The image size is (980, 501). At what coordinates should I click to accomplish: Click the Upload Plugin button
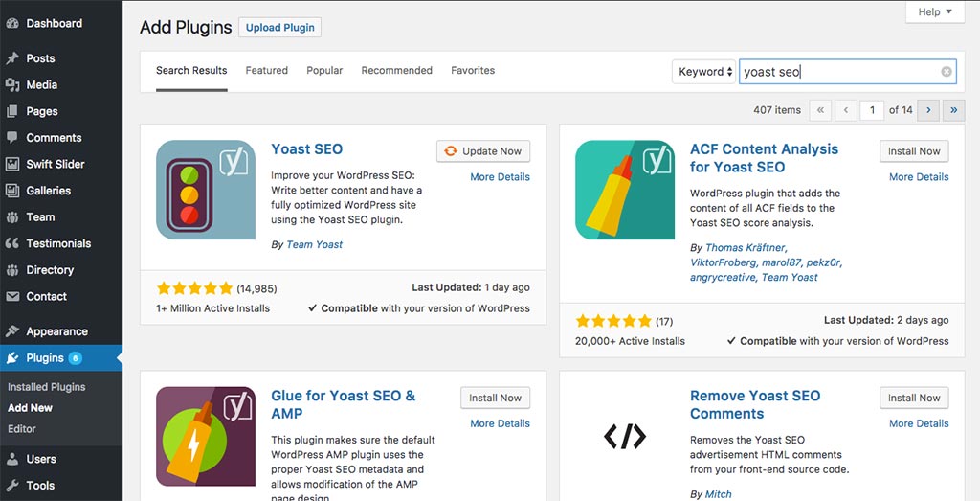click(x=280, y=28)
